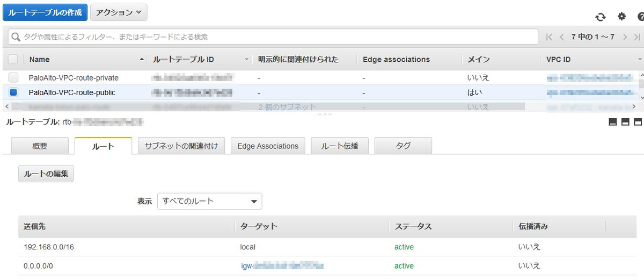Open the すべてのルート display filter dropdown
The image size is (644, 280).
point(209,201)
